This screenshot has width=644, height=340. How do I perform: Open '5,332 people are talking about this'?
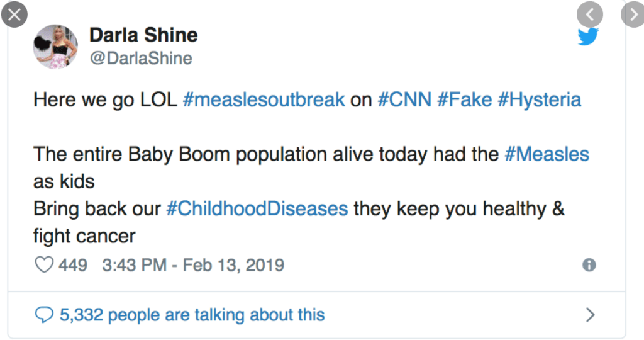tap(192, 314)
